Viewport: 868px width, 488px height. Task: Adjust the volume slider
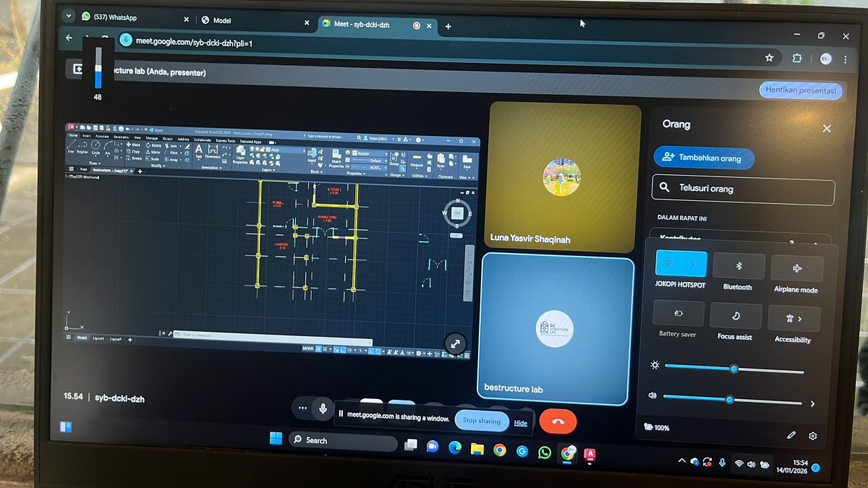point(731,399)
